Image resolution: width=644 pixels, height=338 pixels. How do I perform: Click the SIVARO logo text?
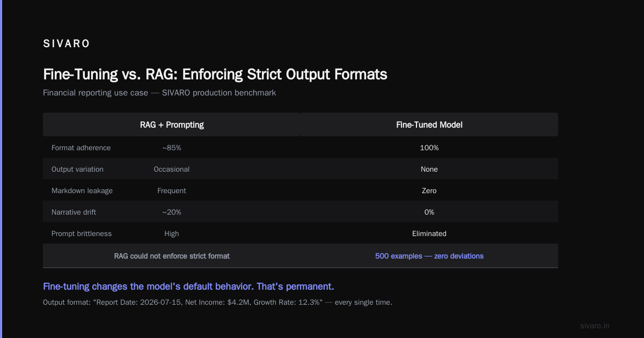[x=67, y=44]
